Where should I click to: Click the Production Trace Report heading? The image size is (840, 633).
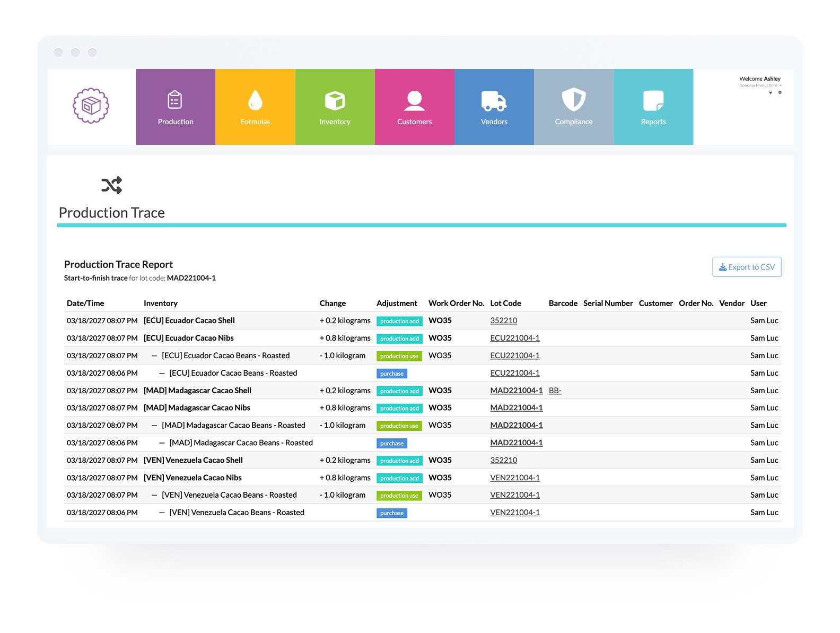click(119, 264)
